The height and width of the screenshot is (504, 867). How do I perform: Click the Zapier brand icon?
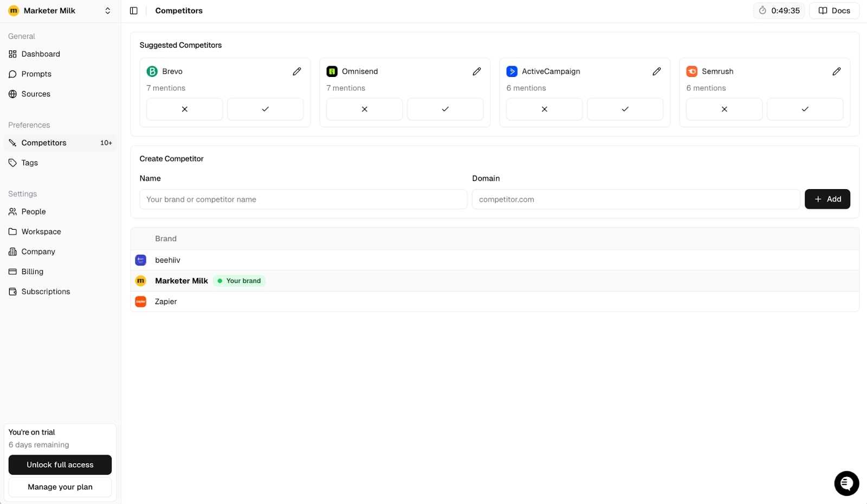point(141,301)
